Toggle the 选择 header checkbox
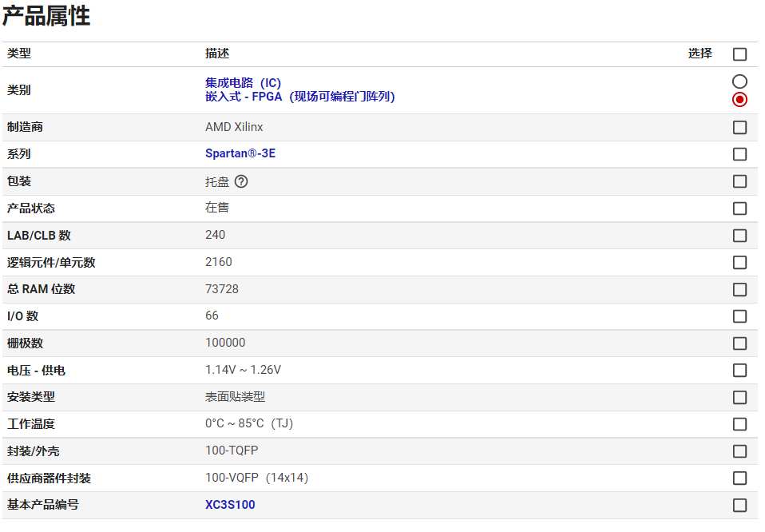Viewport: 765px width, 532px height. pos(739,54)
